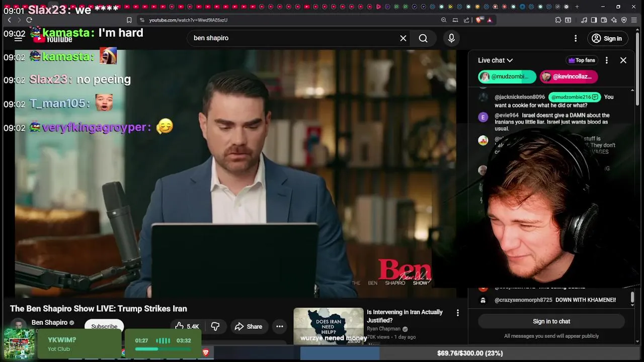Image resolution: width=644 pixels, height=362 pixels.
Task: Close the live chat panel
Action: pos(623,60)
